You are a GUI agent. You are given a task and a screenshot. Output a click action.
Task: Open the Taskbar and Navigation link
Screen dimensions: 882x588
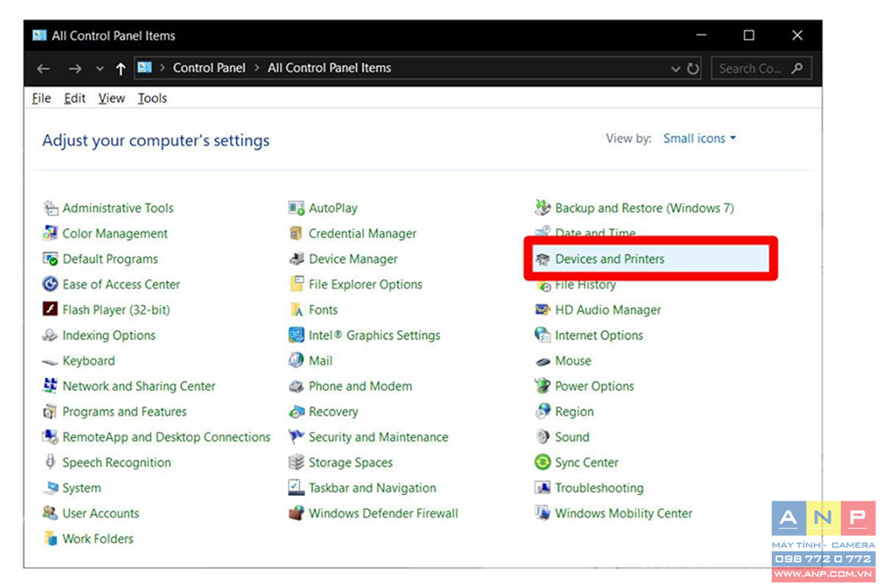point(372,488)
